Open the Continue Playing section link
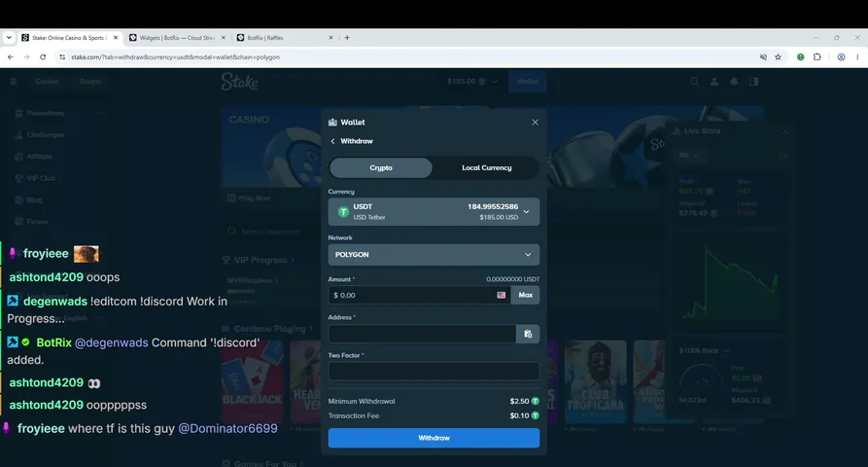The image size is (868, 467). tap(269, 329)
